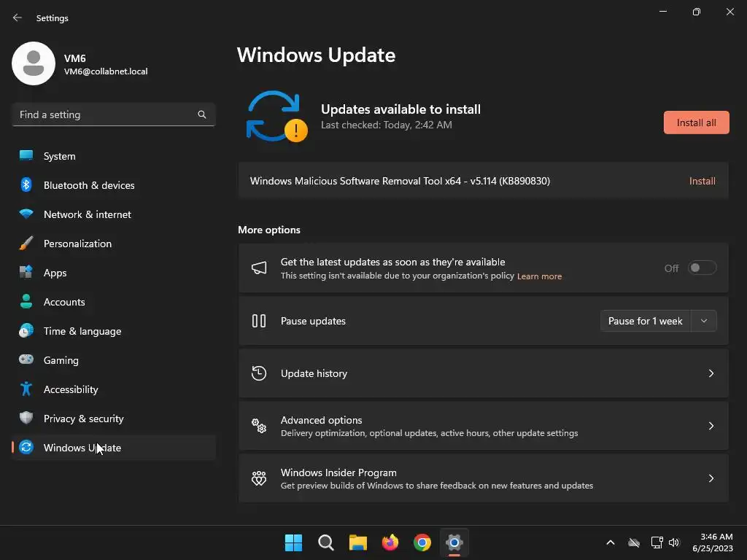Open the Pause for 1 week dropdown arrow
This screenshot has width=747, height=560.
click(704, 321)
